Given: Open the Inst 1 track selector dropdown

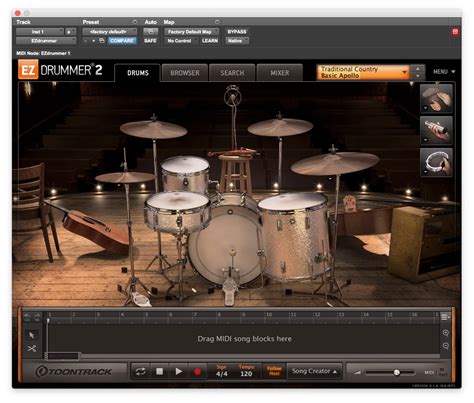Looking at the screenshot, I should [40, 32].
